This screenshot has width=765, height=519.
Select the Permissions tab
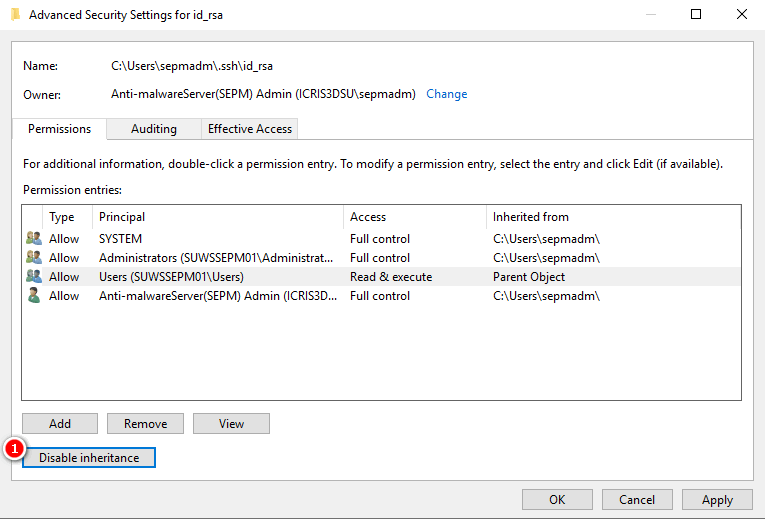(x=59, y=129)
